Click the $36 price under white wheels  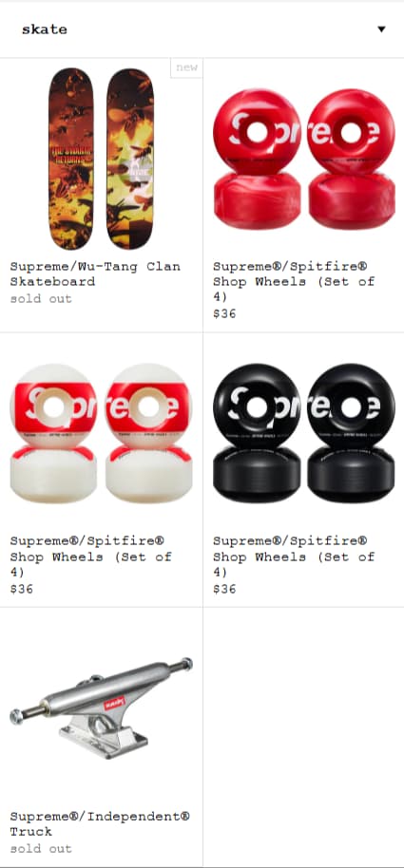click(x=22, y=589)
